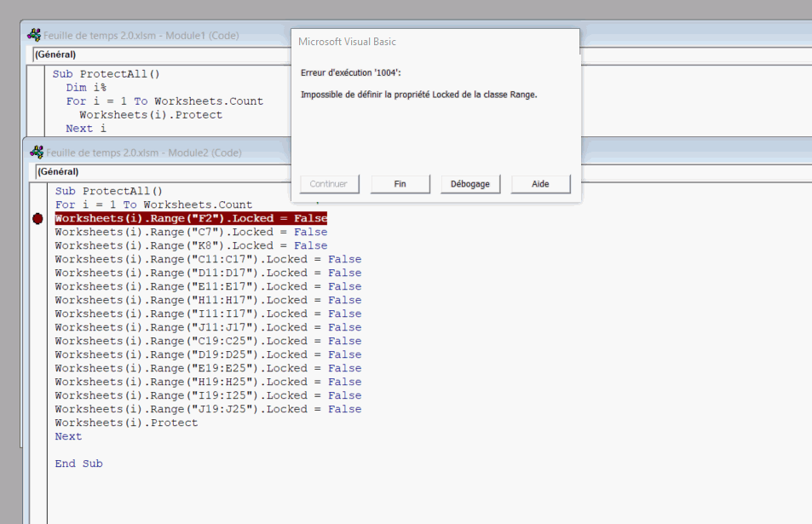The height and width of the screenshot is (524, 812).
Task: Open the (Général) dropdown in Module2 window
Action: (x=162, y=171)
